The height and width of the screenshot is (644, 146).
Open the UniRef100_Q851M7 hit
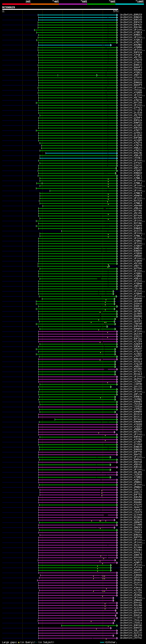point(131,349)
